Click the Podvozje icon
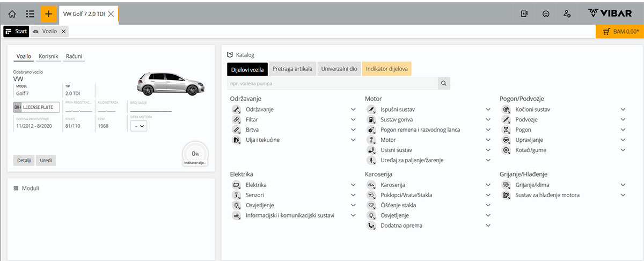The width and height of the screenshot is (644, 261). [x=506, y=120]
